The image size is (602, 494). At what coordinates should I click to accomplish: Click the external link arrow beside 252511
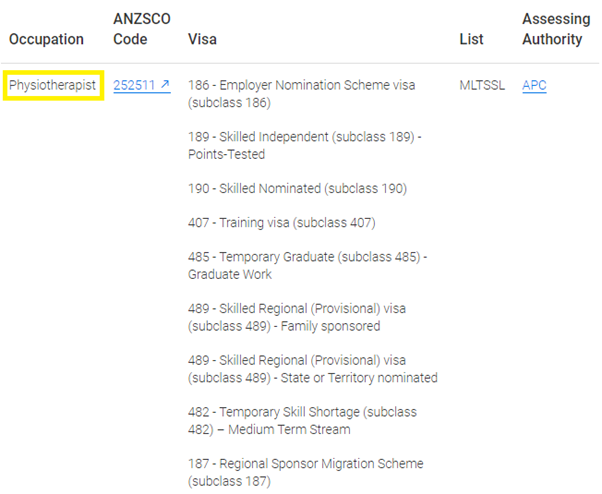coord(165,84)
